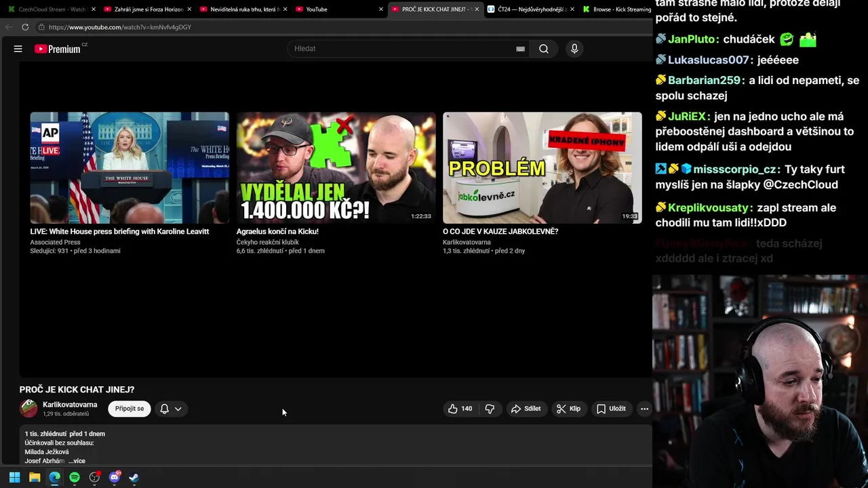Close the Neviditelná ruka trhu tab

tap(285, 9)
